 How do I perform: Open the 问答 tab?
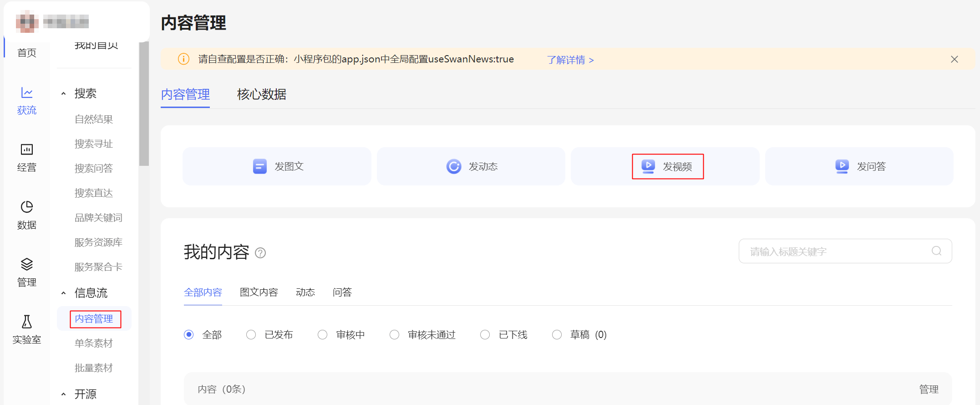[x=342, y=292]
